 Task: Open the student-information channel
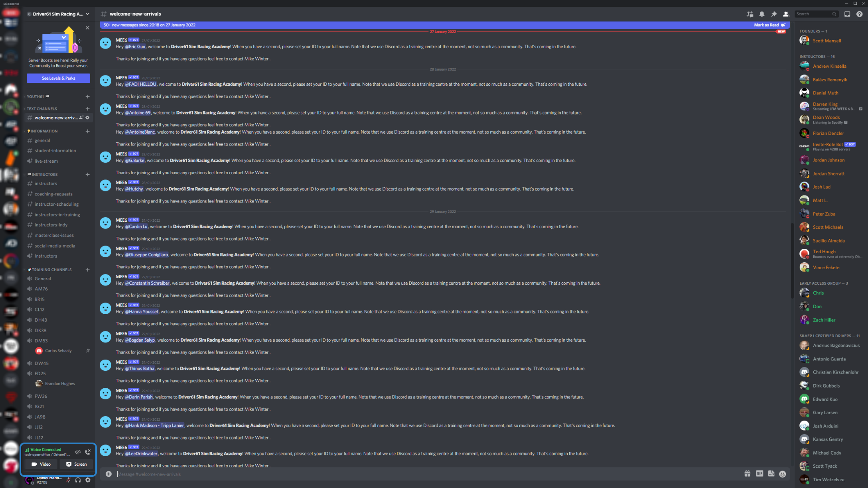(55, 151)
